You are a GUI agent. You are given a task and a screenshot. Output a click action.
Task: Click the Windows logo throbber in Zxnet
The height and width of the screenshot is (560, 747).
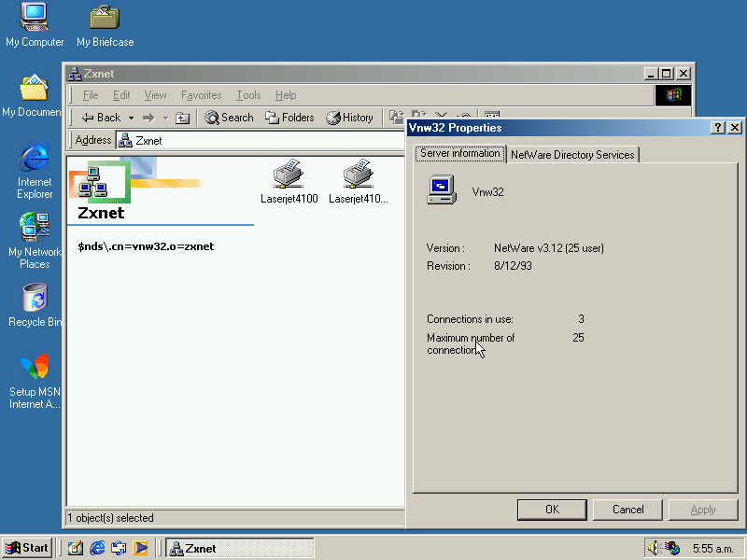(x=673, y=95)
